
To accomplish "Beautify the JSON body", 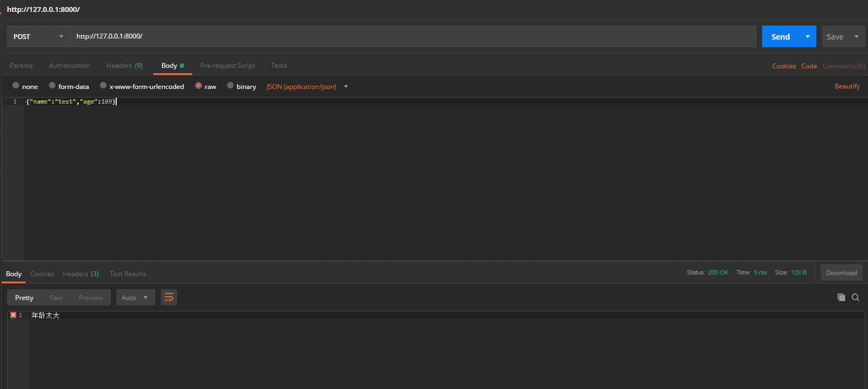I will tap(847, 86).
